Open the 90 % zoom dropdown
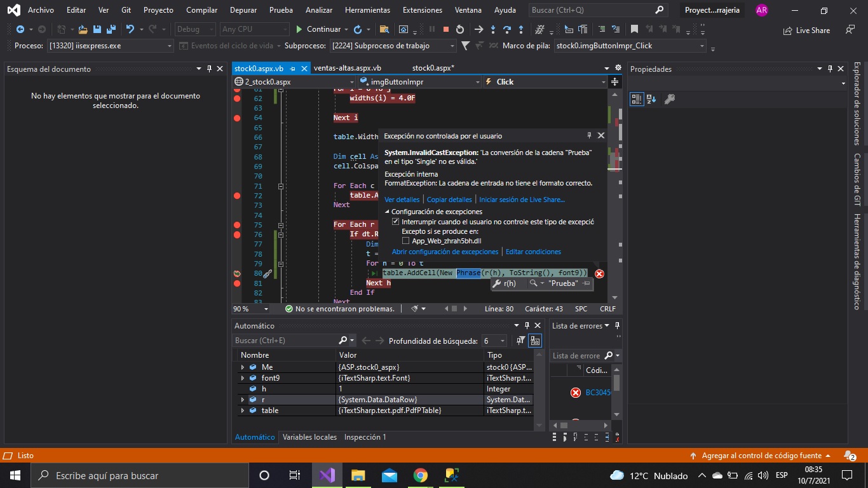 point(252,309)
